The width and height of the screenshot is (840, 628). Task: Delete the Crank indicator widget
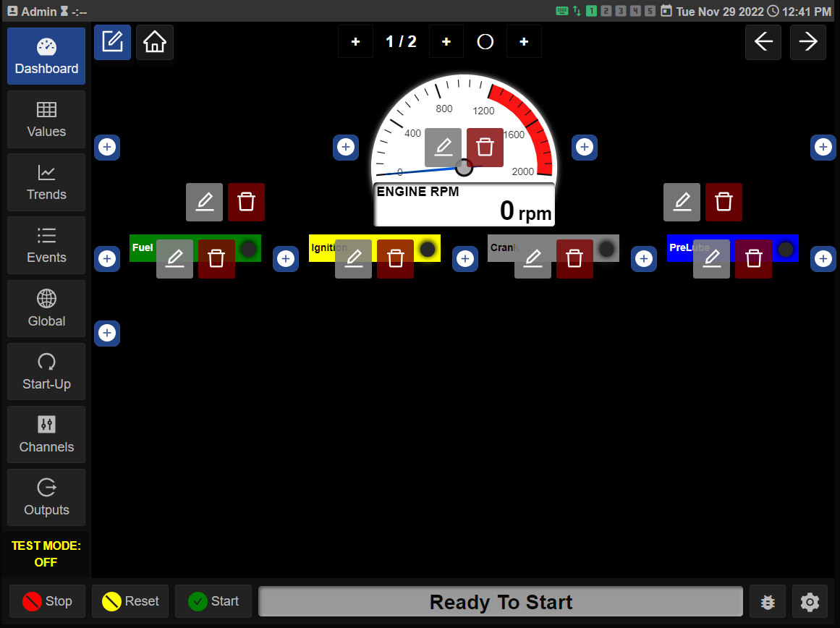pyautogui.click(x=574, y=258)
